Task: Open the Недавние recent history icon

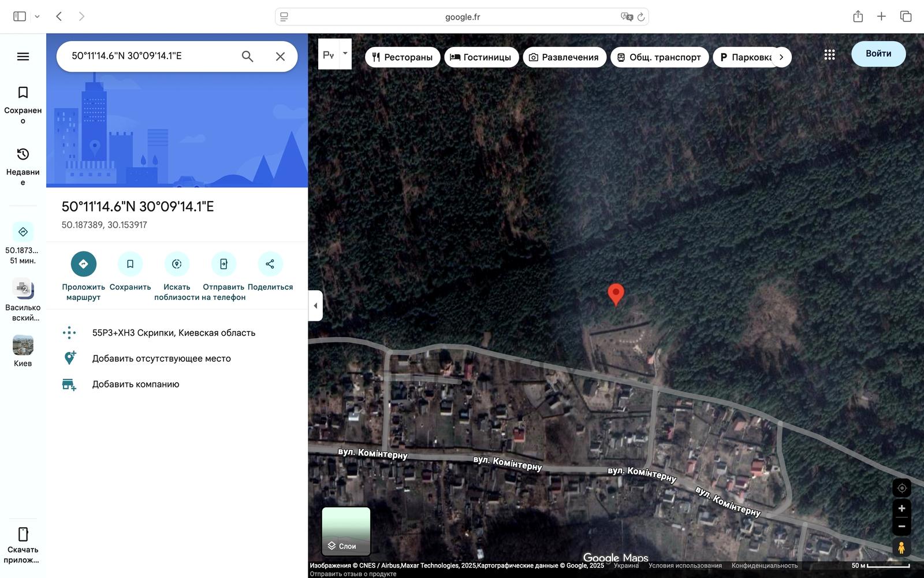Action: tap(23, 154)
